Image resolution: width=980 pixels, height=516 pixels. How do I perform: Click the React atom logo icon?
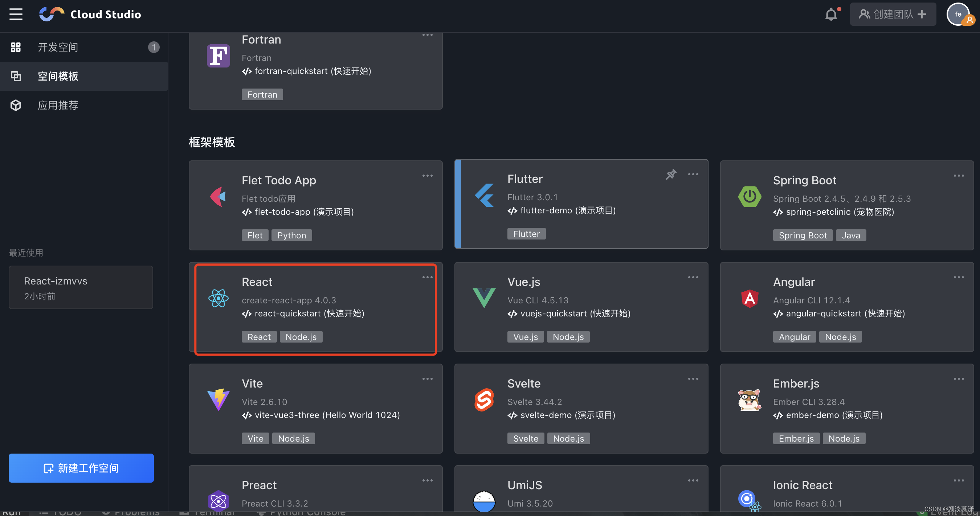[219, 298]
